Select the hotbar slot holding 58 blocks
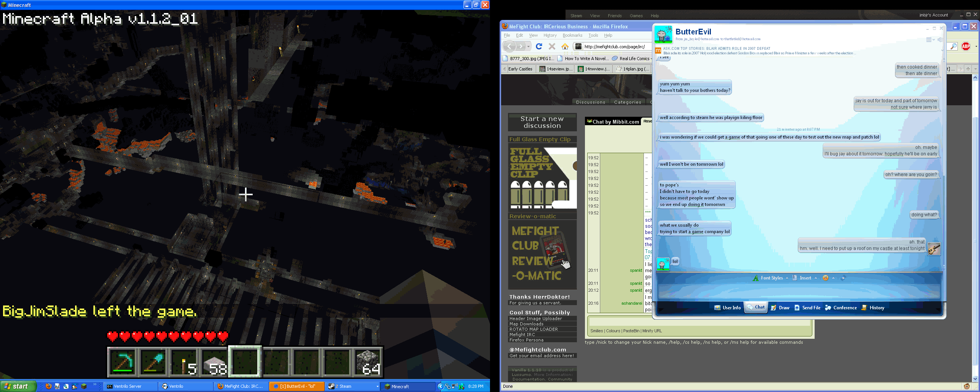980x392 pixels. coord(214,362)
